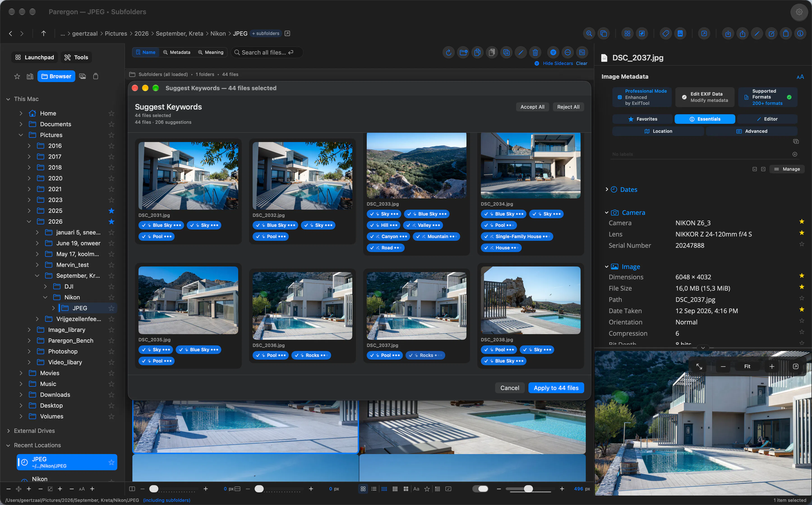The height and width of the screenshot is (505, 812).
Task: Navigate back with the left chevron
Action: 11,33
